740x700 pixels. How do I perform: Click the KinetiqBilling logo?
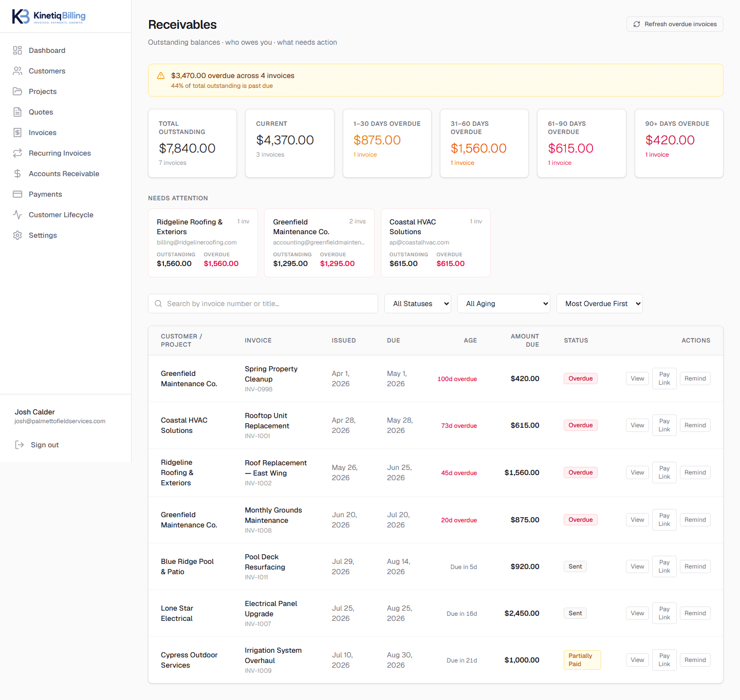click(49, 16)
